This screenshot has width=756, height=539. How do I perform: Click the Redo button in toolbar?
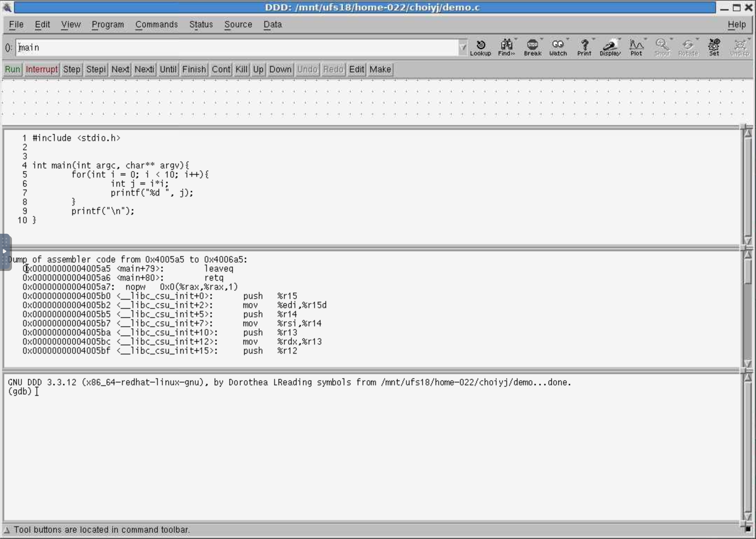[333, 69]
